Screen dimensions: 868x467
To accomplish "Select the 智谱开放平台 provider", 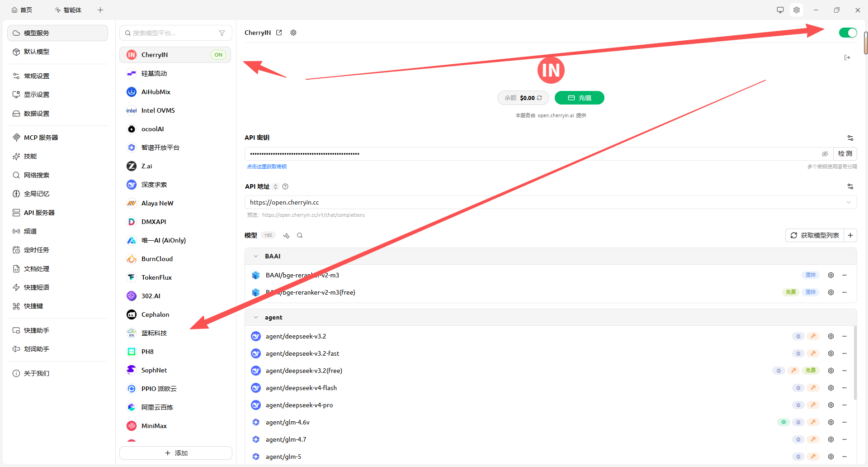I will [x=175, y=148].
